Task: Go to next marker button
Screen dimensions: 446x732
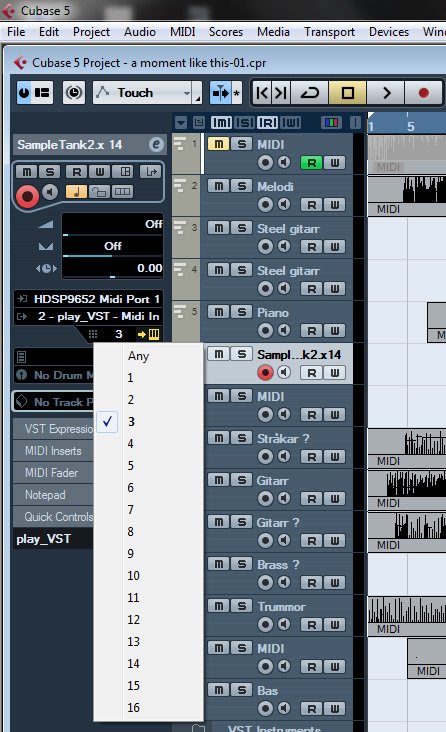Action: click(281, 92)
